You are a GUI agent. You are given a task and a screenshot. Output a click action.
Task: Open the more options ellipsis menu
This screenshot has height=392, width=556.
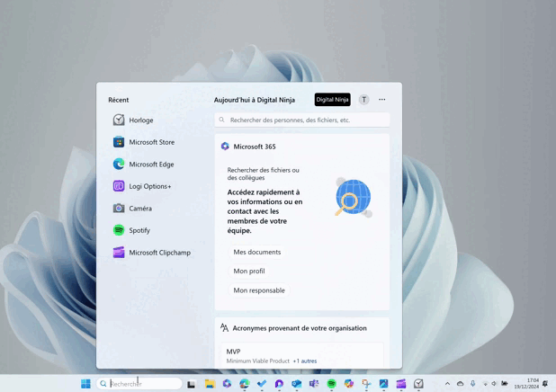381,100
